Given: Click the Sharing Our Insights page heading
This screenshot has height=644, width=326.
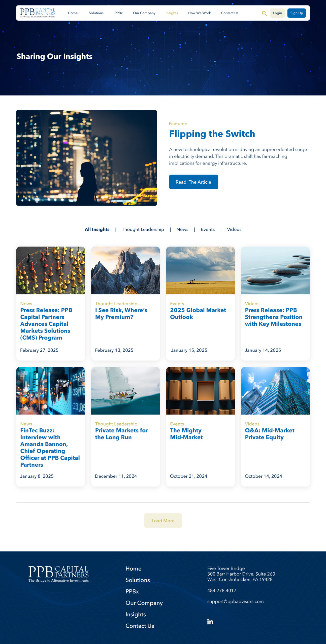Looking at the screenshot, I should point(54,56).
